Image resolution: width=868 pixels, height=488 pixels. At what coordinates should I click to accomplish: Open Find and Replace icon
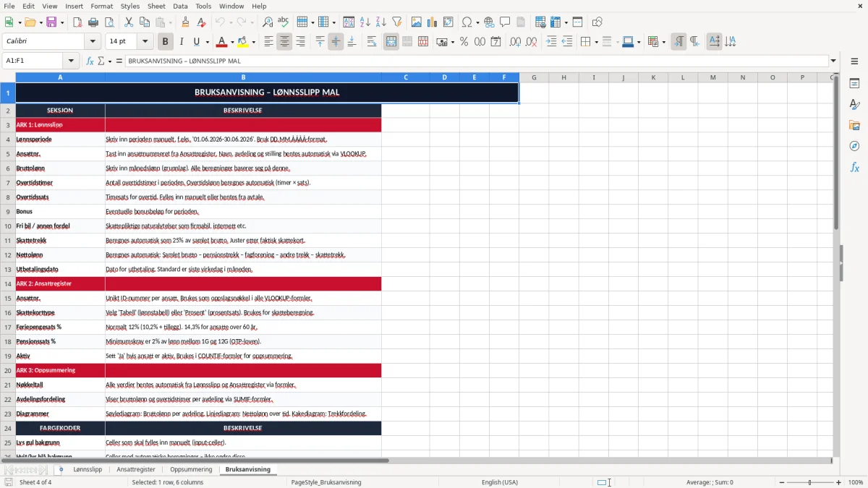268,22
